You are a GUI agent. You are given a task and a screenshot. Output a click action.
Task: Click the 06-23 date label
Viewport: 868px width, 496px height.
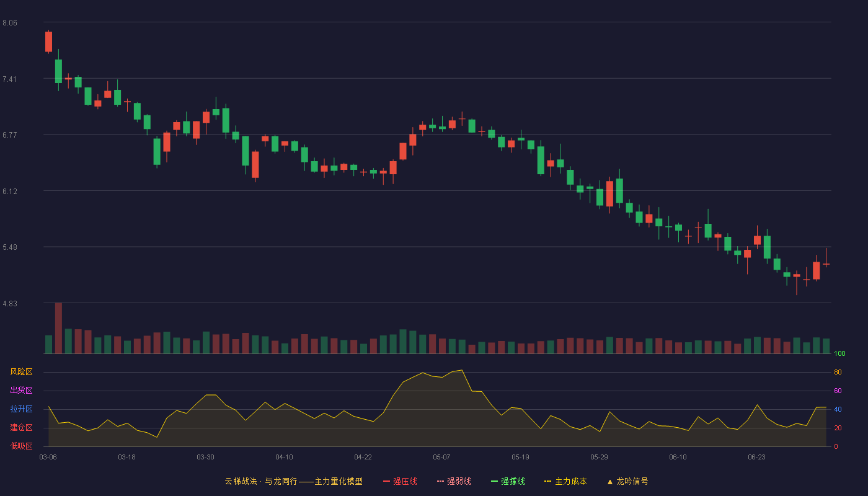pyautogui.click(x=756, y=457)
